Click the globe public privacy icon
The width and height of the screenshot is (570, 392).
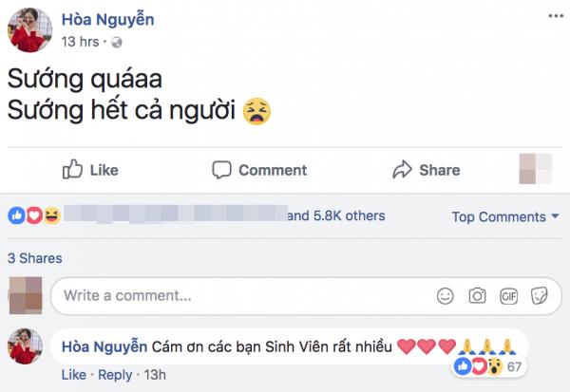(116, 43)
